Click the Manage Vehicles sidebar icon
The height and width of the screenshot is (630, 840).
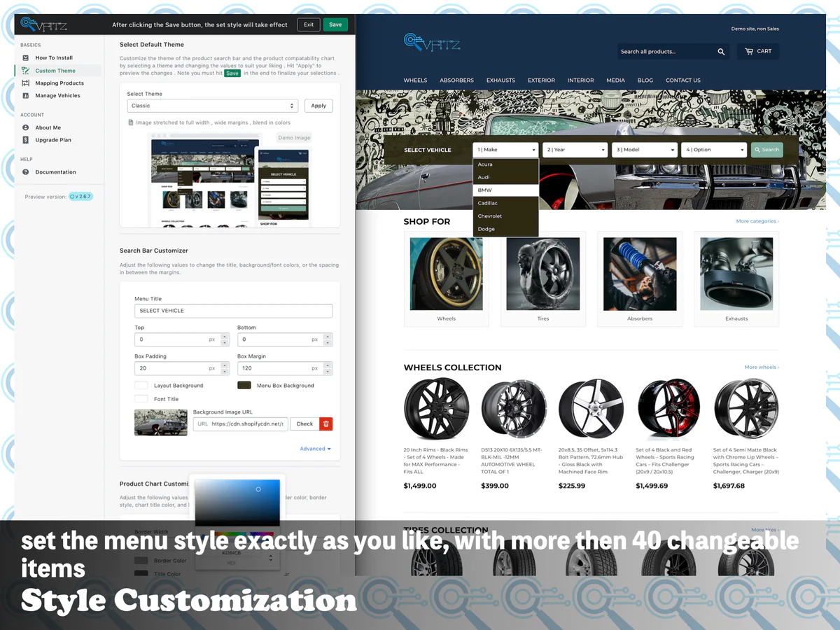[25, 96]
